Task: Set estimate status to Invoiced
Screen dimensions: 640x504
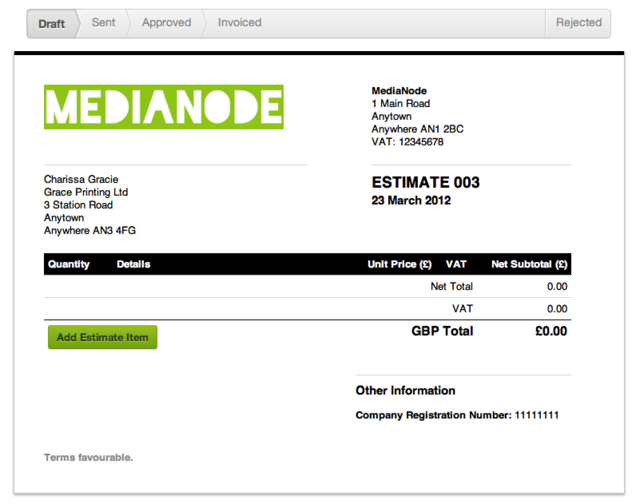Action: click(x=239, y=23)
